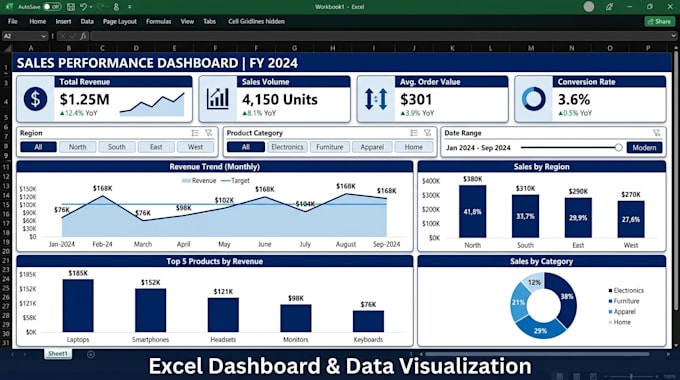Image resolution: width=680 pixels, height=380 pixels.
Task: Expand the formula bar chevron
Action: pos(673,36)
